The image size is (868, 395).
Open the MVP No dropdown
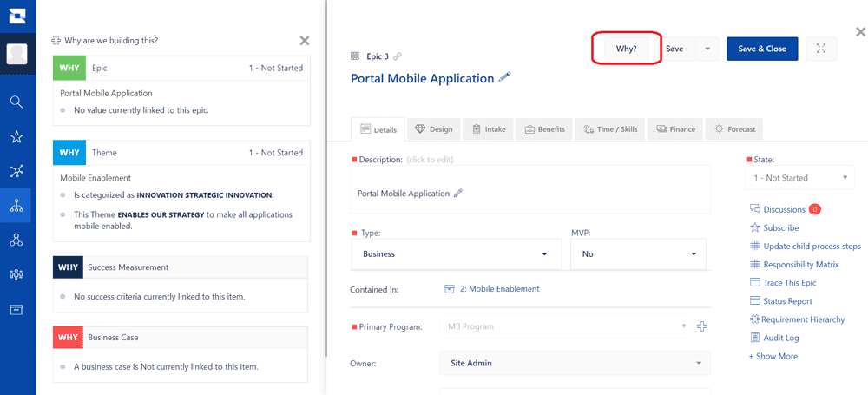[638, 253]
